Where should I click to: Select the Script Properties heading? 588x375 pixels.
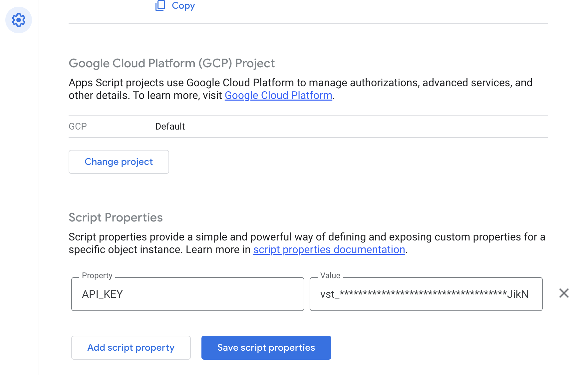(116, 217)
